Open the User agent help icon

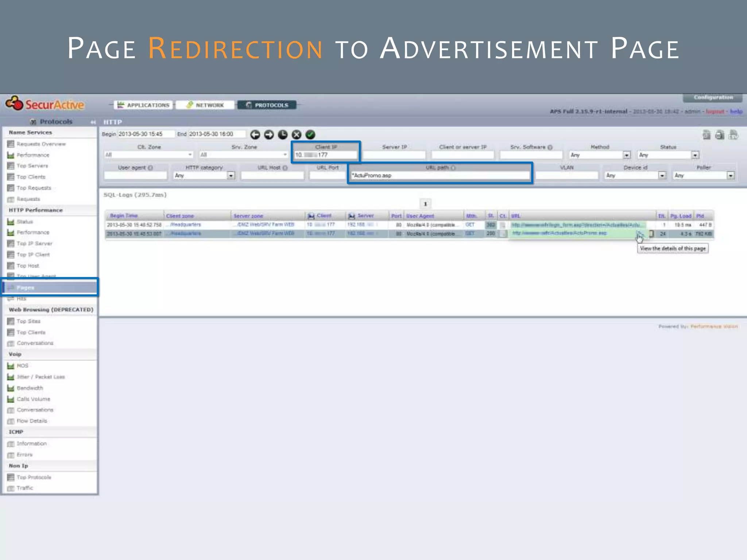point(150,168)
